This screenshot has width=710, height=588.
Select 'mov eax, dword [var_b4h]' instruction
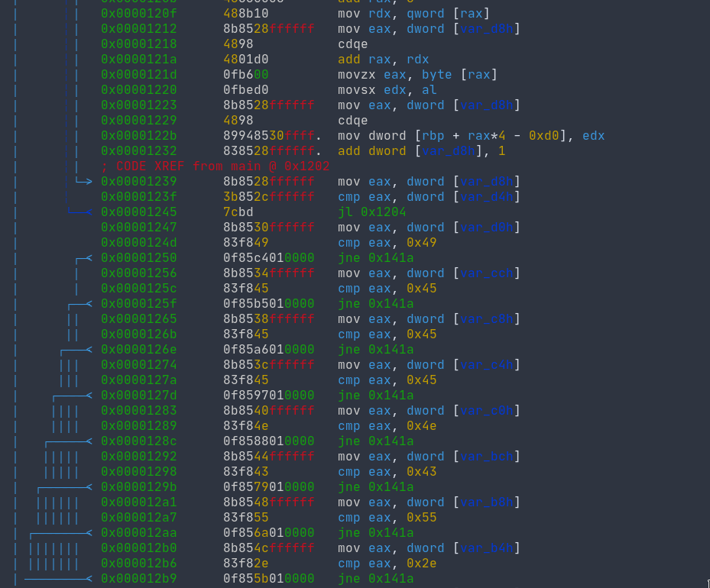tap(429, 548)
